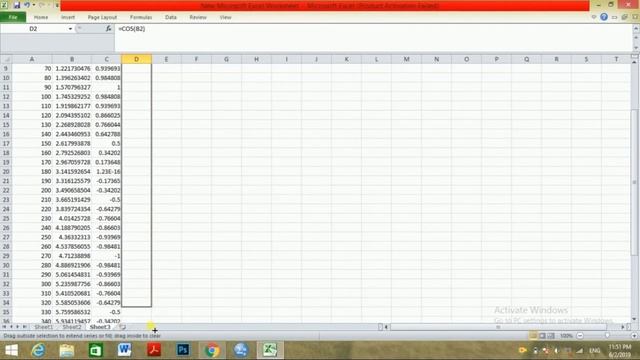Open the File tab
This screenshot has width=640, height=360.
13,17
